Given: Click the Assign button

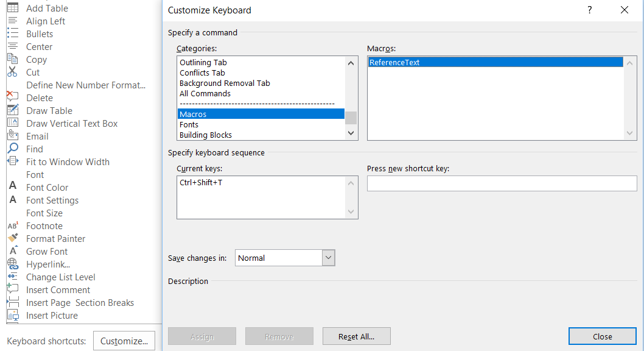Looking at the screenshot, I should click(x=202, y=336).
